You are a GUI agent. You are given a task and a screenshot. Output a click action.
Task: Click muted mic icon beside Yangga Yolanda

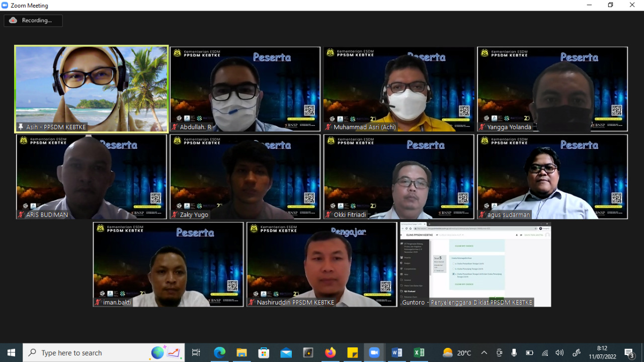pyautogui.click(x=482, y=127)
